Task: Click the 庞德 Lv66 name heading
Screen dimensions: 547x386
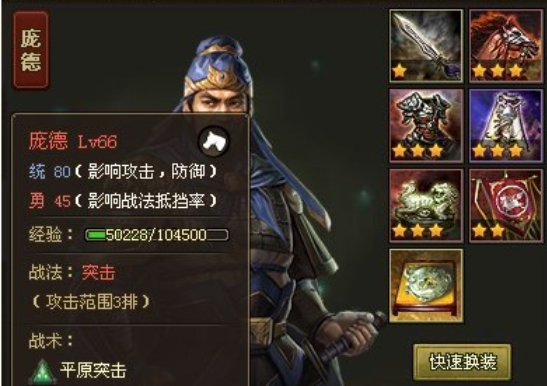Action: pyautogui.click(x=73, y=141)
